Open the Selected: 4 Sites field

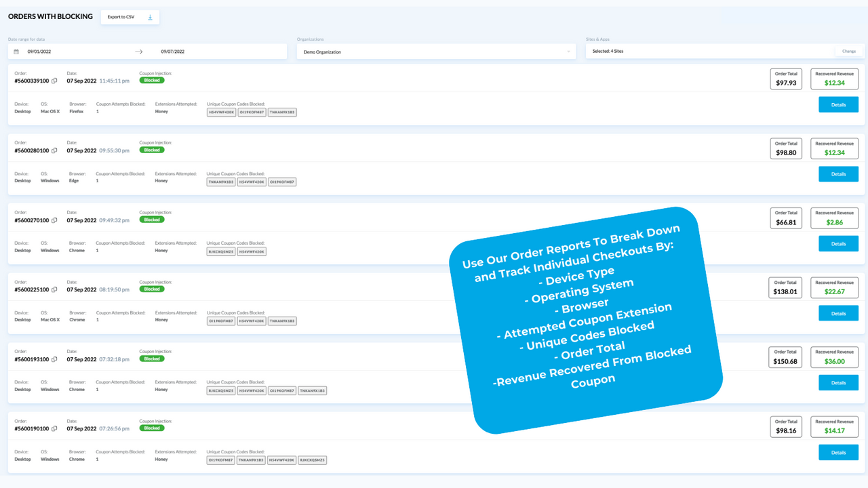click(724, 52)
